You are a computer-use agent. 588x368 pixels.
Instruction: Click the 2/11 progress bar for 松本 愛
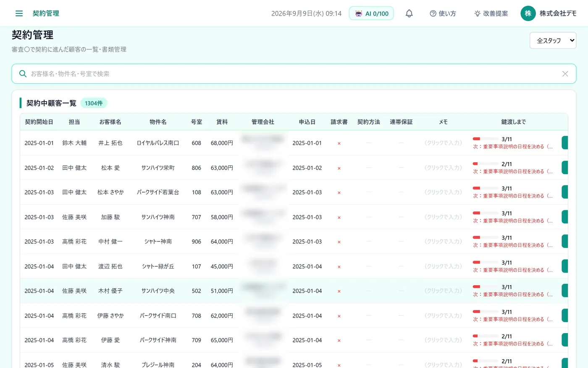486,164
